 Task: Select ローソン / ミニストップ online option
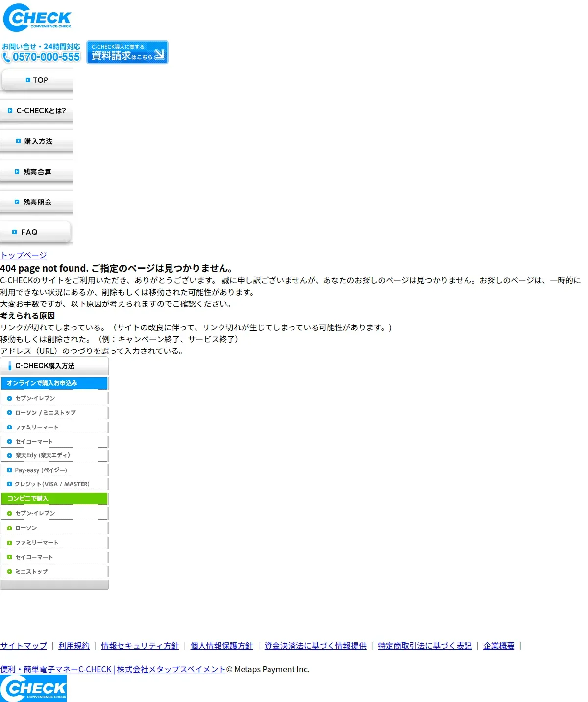point(54,413)
